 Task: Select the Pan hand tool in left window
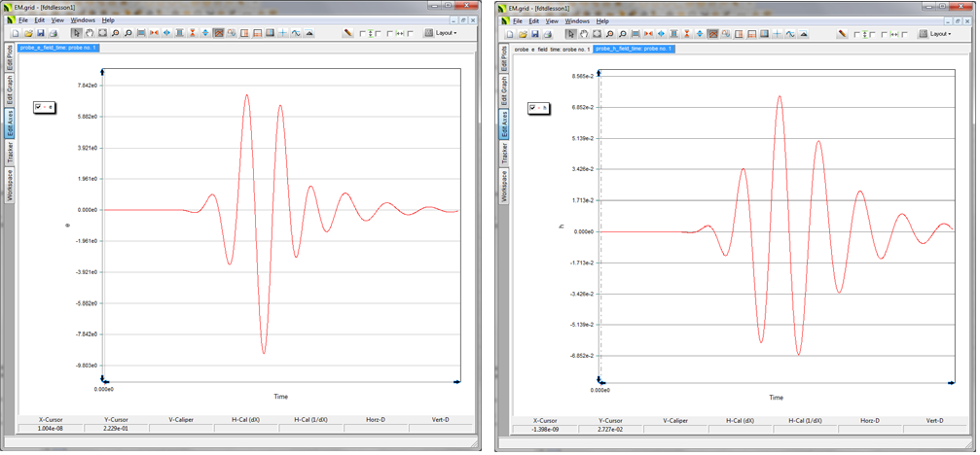(90, 33)
